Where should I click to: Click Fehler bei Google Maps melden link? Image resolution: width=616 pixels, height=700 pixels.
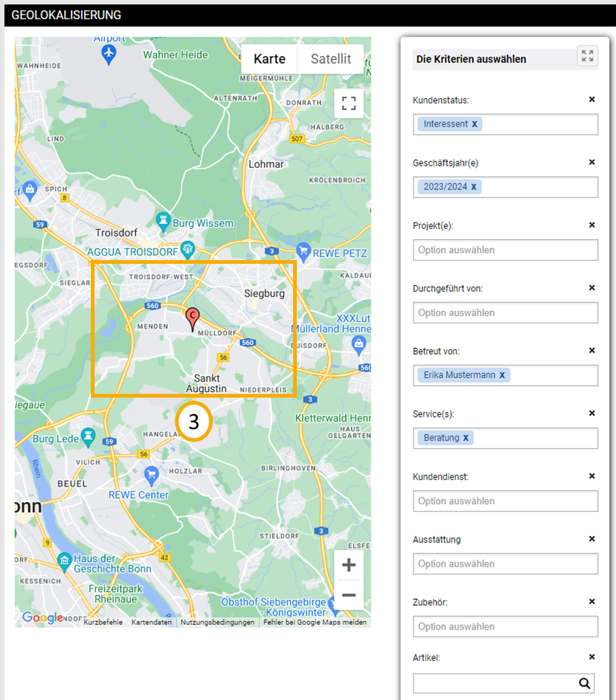pyautogui.click(x=314, y=622)
